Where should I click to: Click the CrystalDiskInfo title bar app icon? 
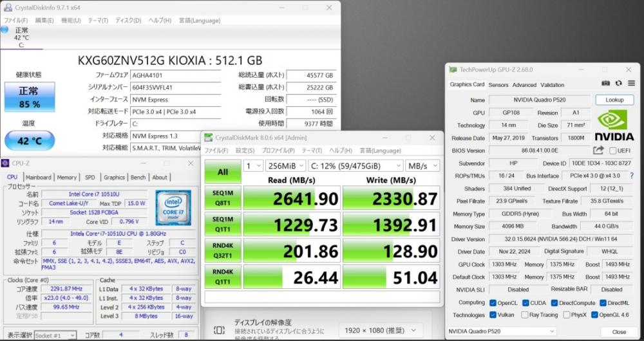coord(8,7)
